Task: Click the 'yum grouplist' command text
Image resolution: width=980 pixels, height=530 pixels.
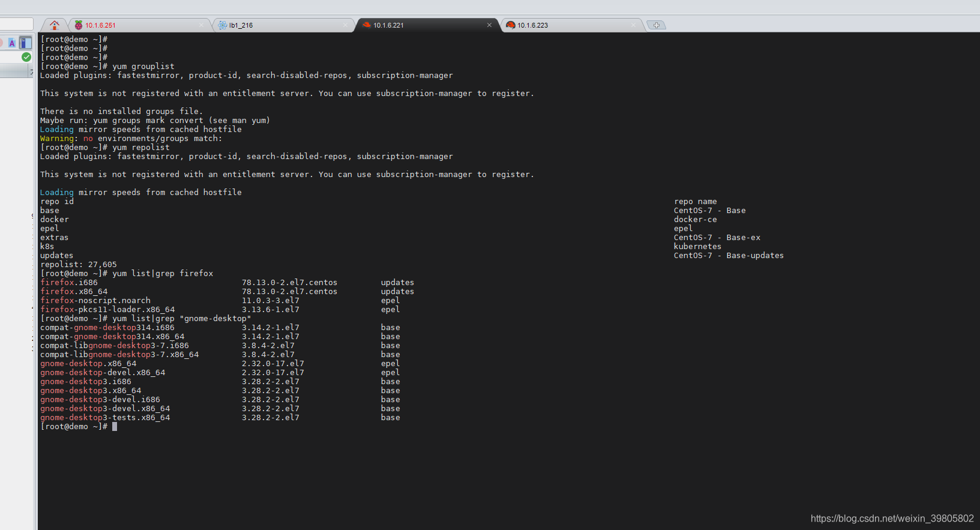Action: tap(143, 67)
